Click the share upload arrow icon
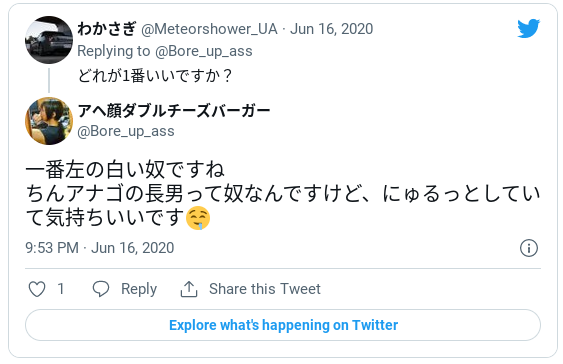 coord(189,289)
